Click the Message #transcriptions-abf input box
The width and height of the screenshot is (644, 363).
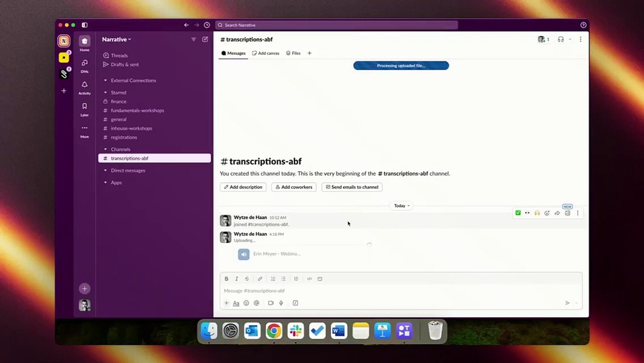pyautogui.click(x=401, y=291)
